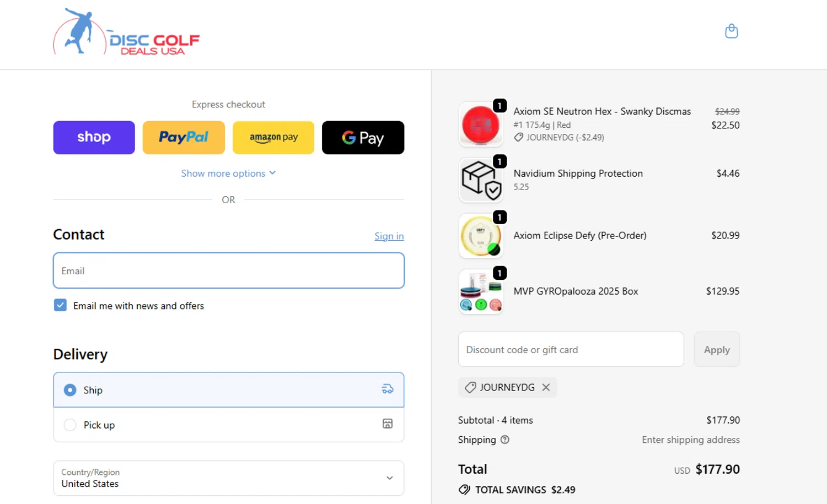Click the shipping truck icon
Viewport: 827px width, 504px height.
388,389
